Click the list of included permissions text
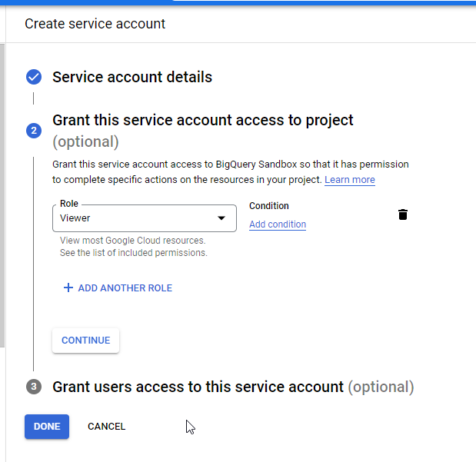This screenshot has height=462, width=476. point(133,253)
